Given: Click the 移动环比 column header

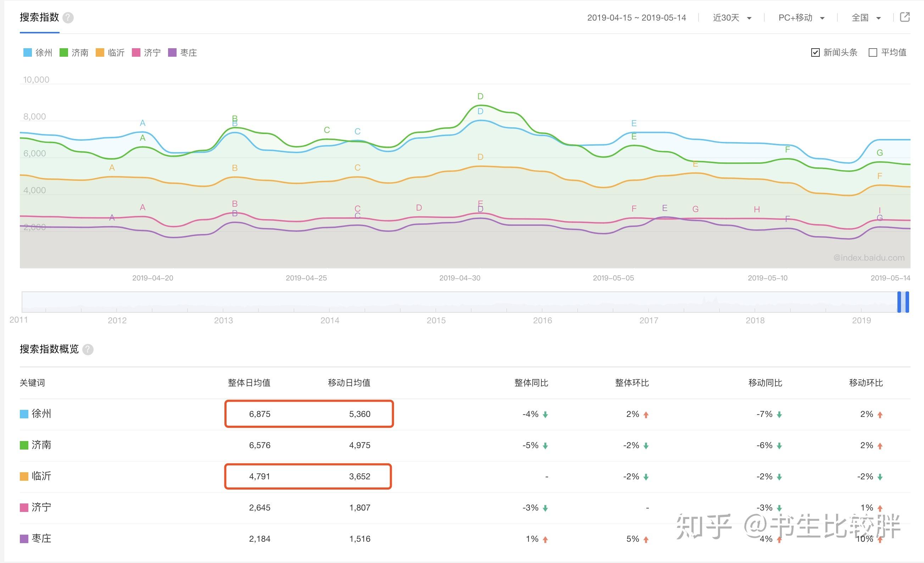Looking at the screenshot, I should coord(866,383).
